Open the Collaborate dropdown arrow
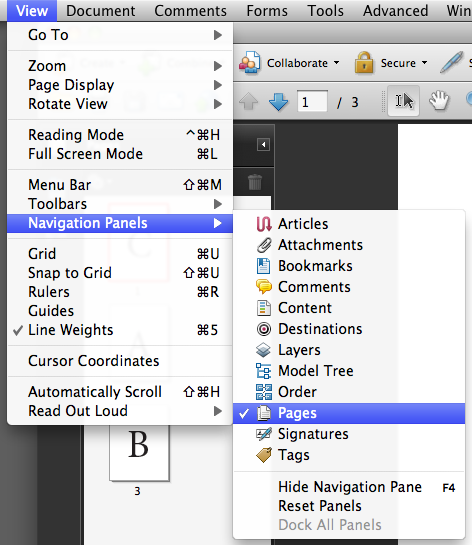Image resolution: width=472 pixels, height=545 pixels. tap(336, 63)
